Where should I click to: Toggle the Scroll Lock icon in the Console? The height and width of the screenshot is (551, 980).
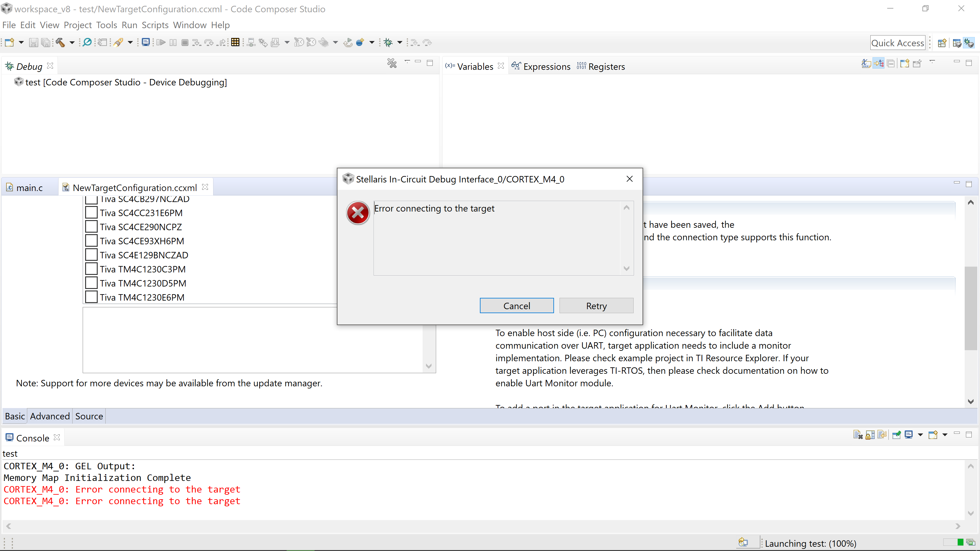870,435
